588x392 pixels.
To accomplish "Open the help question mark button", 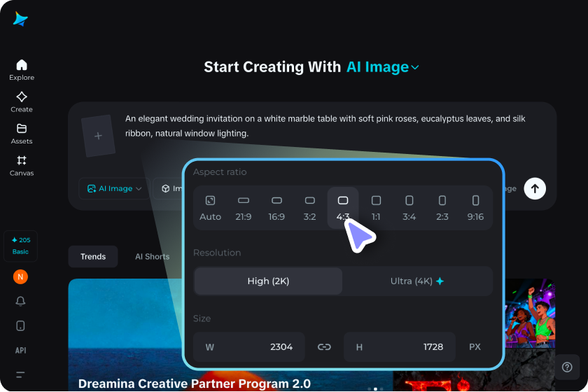I will click(x=567, y=367).
